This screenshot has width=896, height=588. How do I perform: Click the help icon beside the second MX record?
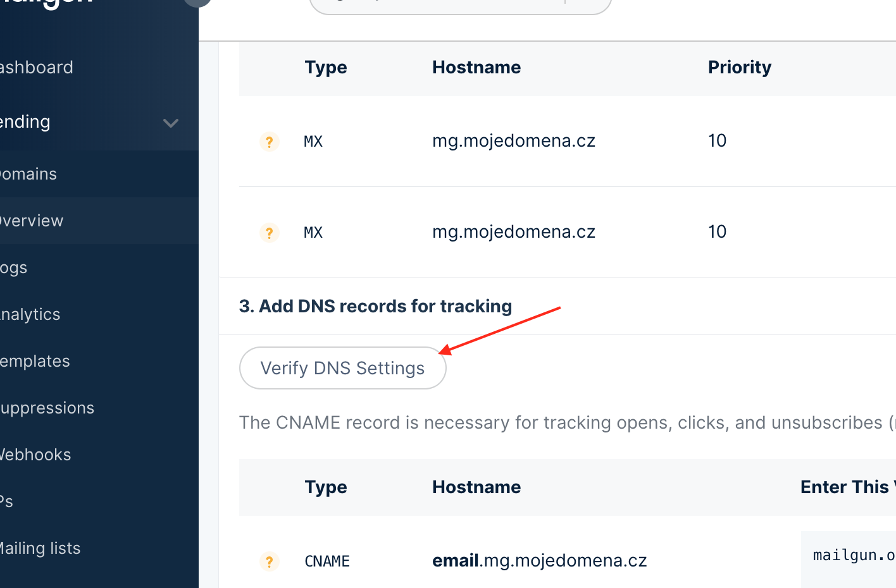(x=270, y=232)
